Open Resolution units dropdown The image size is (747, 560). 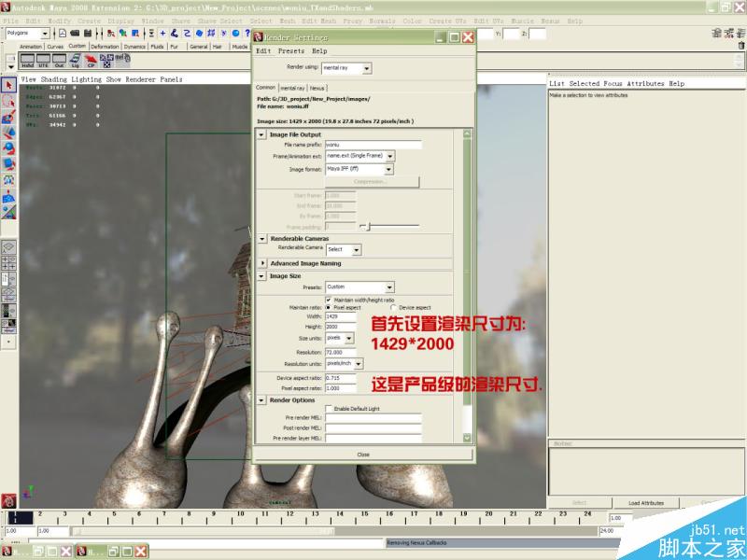[345, 364]
